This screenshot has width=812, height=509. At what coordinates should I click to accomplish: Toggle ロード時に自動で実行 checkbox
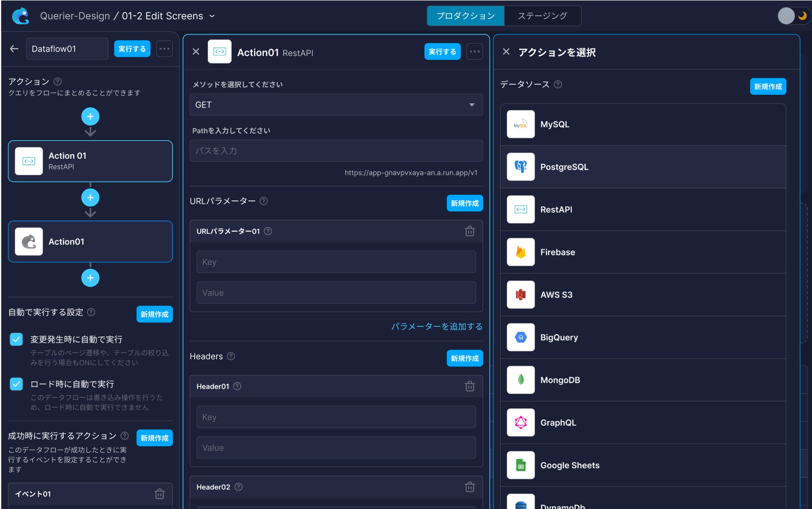click(16, 384)
